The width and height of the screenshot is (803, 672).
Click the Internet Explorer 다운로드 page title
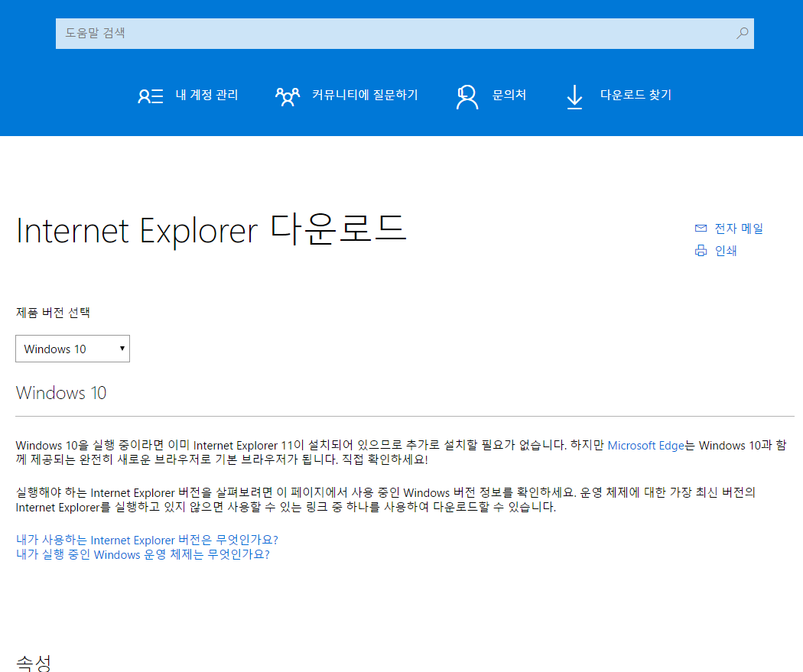[211, 230]
